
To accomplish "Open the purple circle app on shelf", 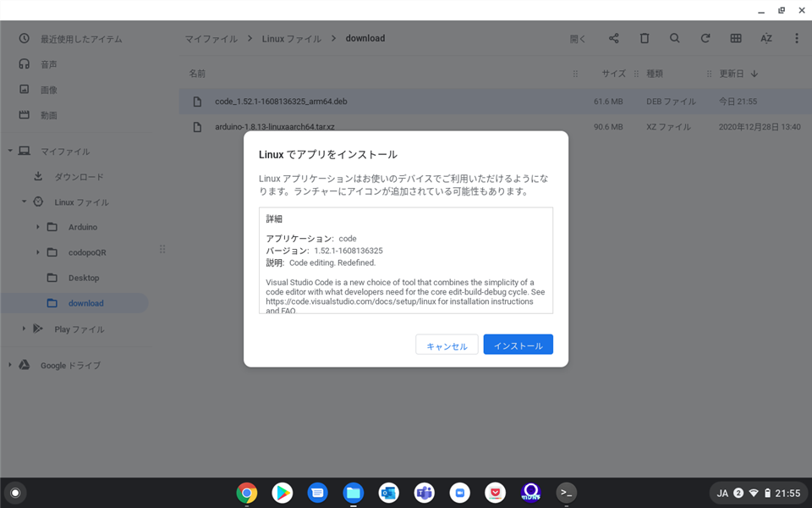I will 531,493.
